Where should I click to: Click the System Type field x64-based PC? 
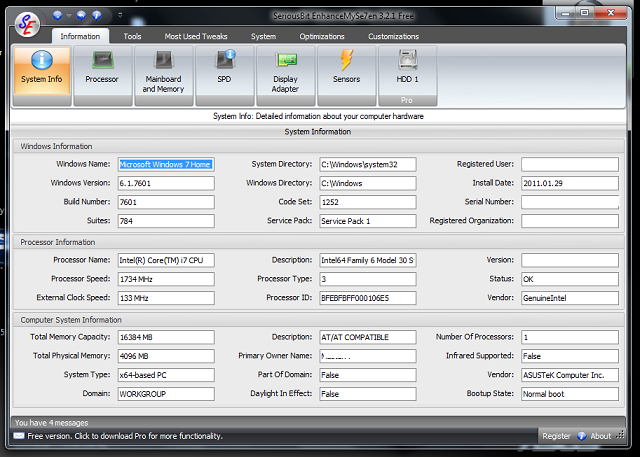click(x=166, y=375)
